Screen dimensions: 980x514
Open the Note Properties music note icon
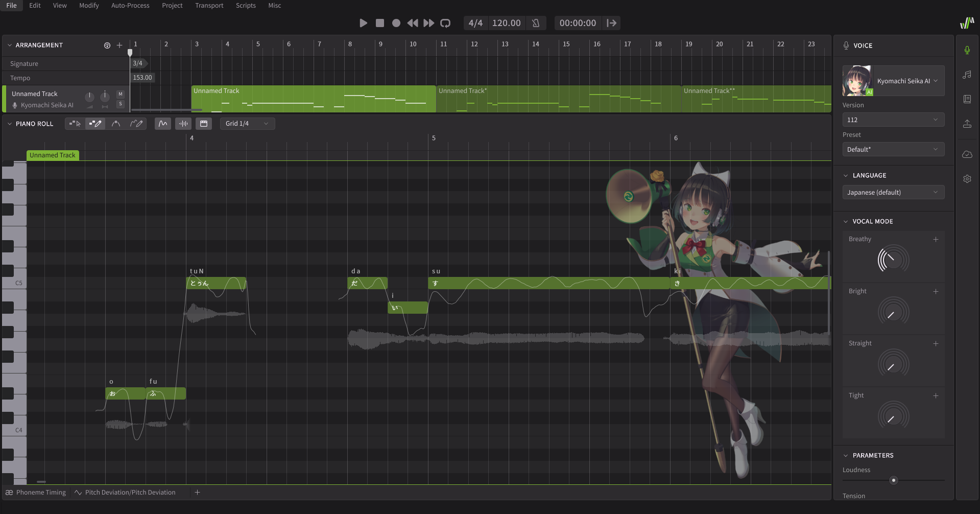coord(967,75)
